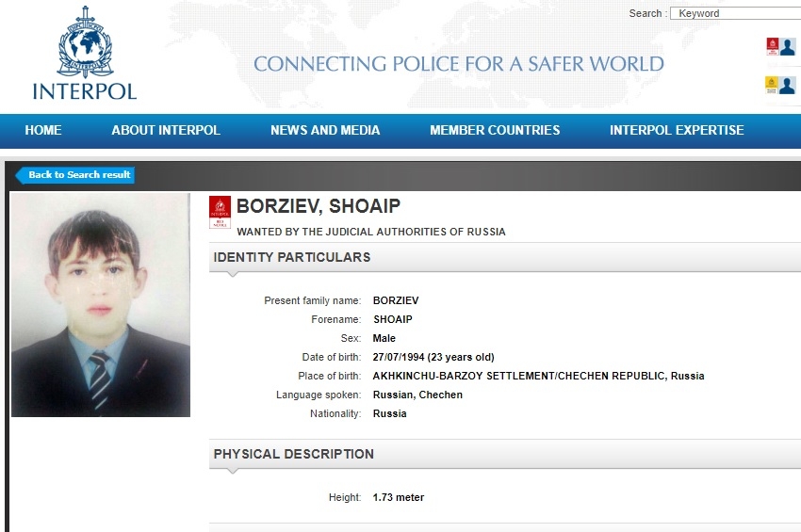
Task: Click the disclosure triangle under Identity Particulars
Action: click(x=233, y=275)
